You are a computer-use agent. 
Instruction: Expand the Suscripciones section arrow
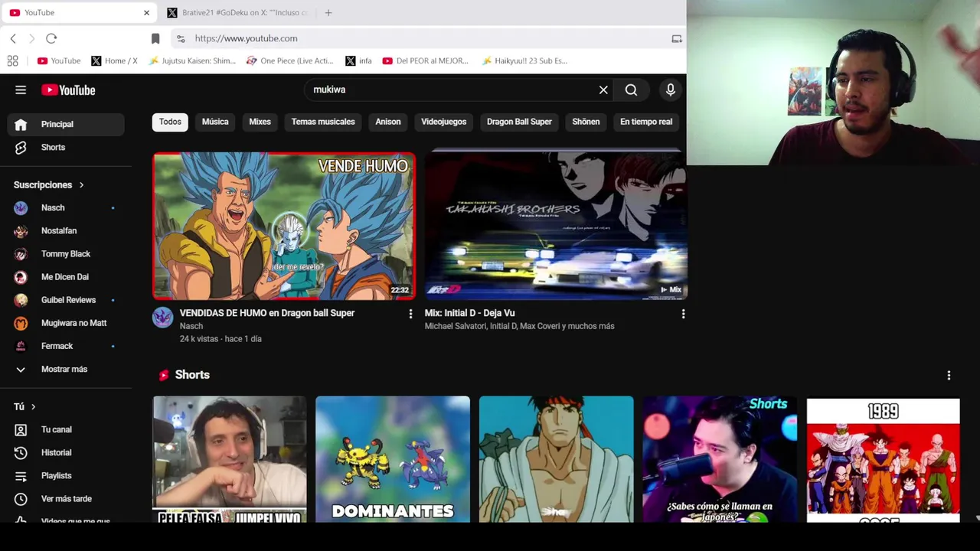click(81, 185)
